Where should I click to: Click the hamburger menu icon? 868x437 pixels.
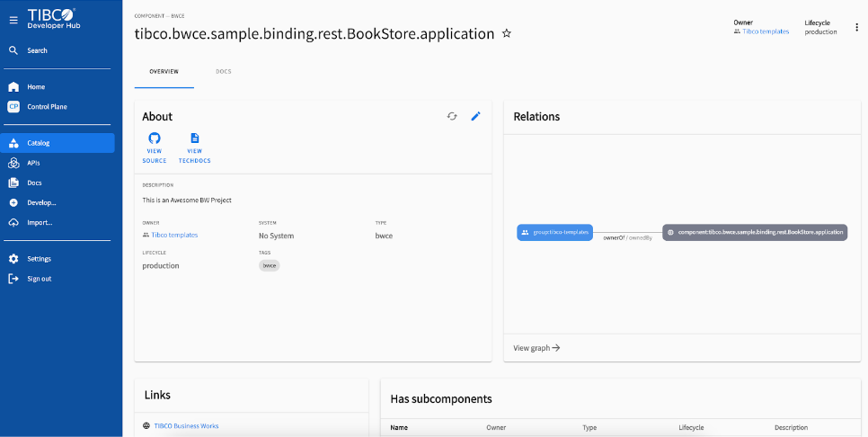coord(13,19)
